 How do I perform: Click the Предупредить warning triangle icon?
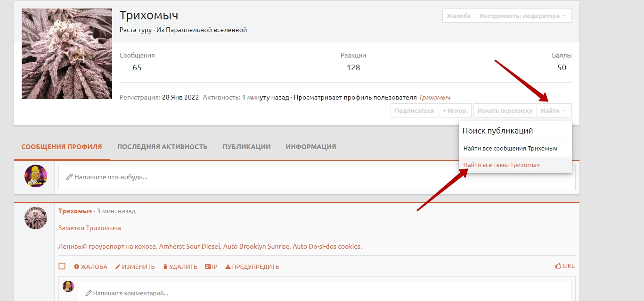(x=228, y=267)
